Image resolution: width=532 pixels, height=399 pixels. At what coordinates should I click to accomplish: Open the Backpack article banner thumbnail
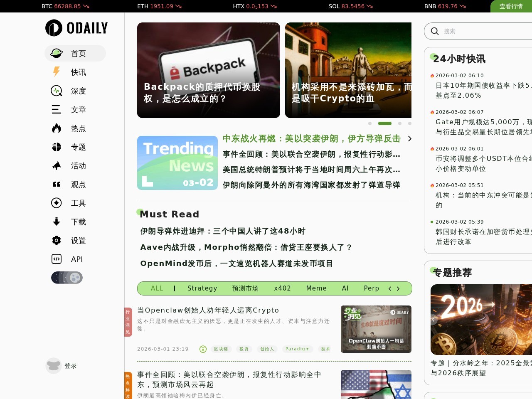tap(209, 70)
